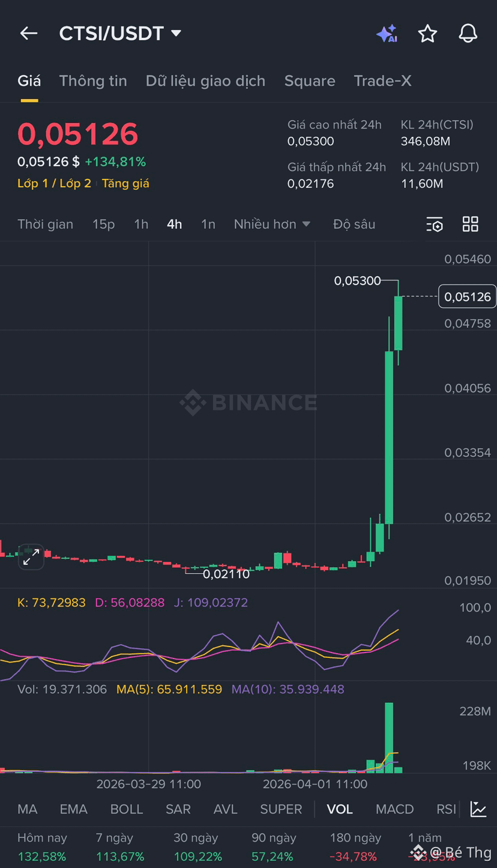Toggle the VOL indicator
This screenshot has width=497, height=868.
coord(340,809)
